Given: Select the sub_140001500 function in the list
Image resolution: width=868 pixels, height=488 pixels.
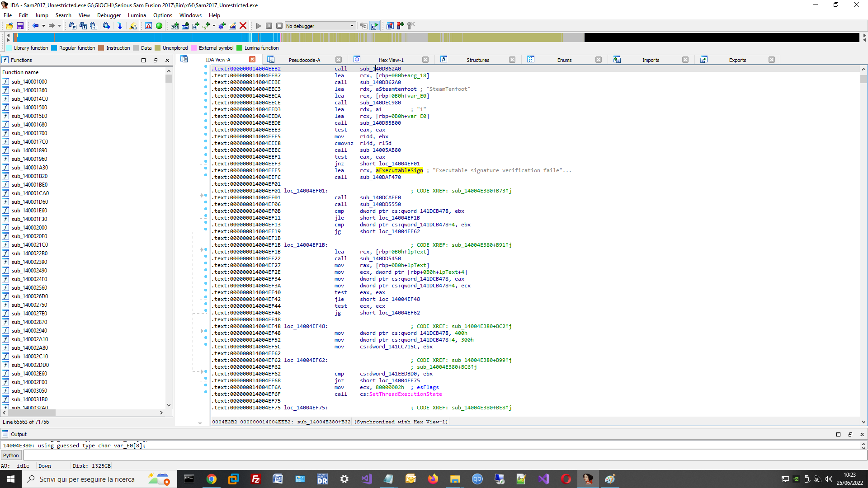Looking at the screenshot, I should (x=29, y=108).
